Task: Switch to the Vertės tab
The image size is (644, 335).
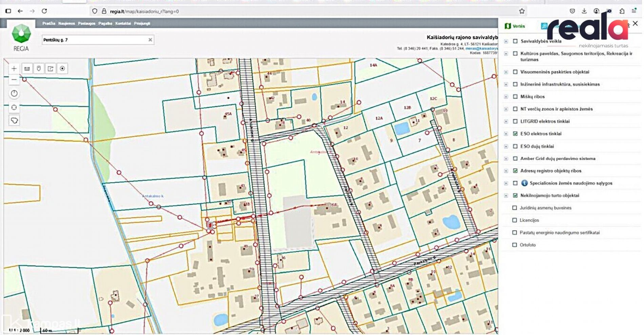Action: (515, 26)
